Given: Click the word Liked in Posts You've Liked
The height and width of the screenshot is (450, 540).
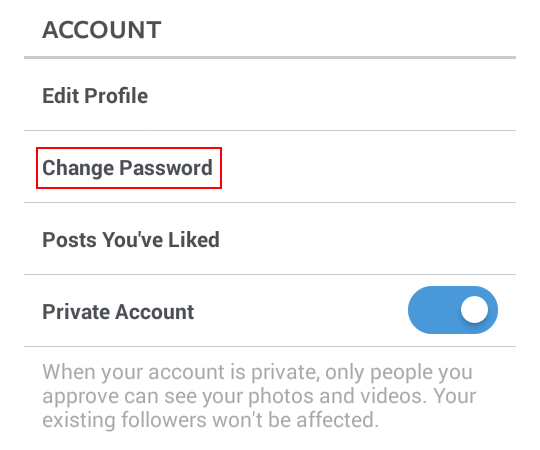Looking at the screenshot, I should [194, 239].
